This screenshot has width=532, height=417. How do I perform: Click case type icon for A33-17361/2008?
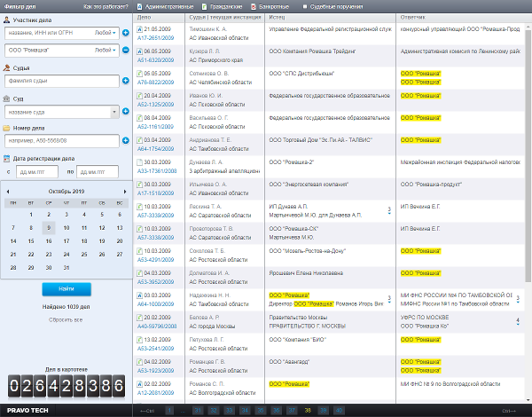pos(139,162)
